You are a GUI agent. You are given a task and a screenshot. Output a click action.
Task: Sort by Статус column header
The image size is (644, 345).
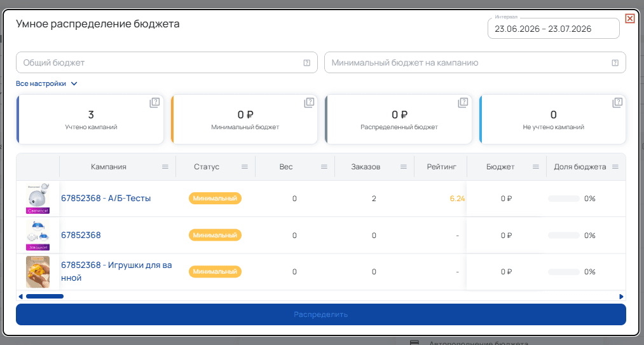pyautogui.click(x=207, y=167)
